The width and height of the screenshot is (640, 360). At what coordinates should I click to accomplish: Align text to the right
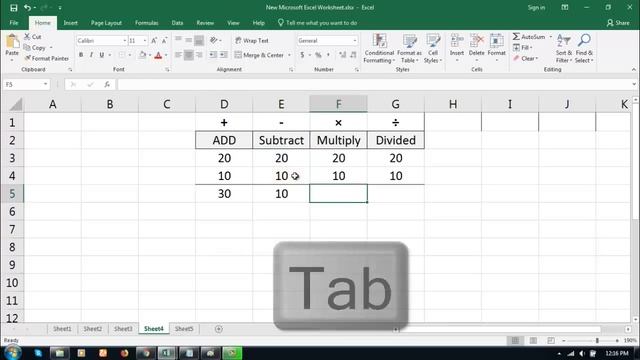pyautogui.click(x=199, y=55)
